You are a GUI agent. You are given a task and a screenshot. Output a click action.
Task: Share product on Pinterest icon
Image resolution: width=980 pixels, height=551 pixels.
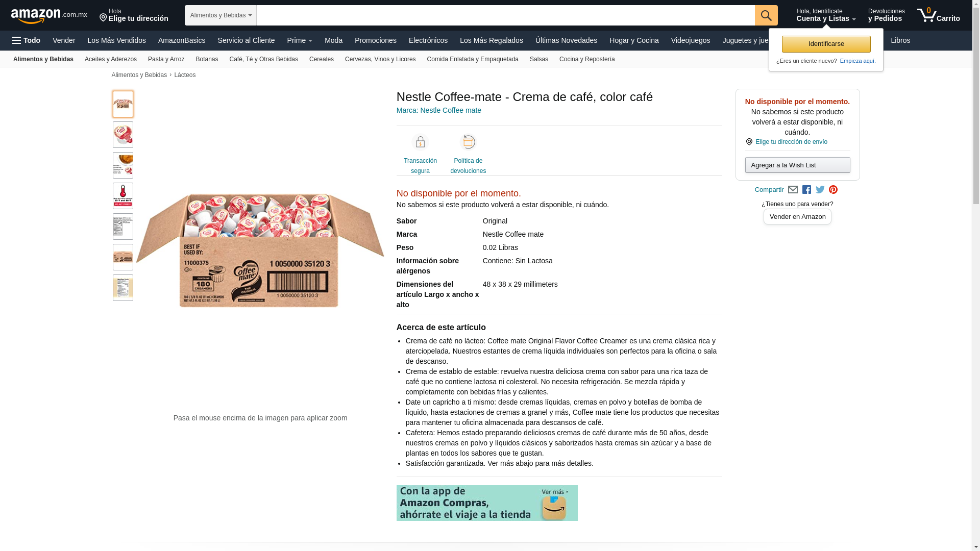(x=833, y=190)
